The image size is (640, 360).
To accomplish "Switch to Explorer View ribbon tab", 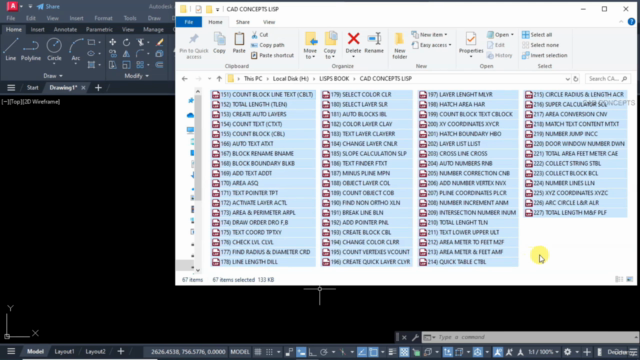I will (x=269, y=22).
